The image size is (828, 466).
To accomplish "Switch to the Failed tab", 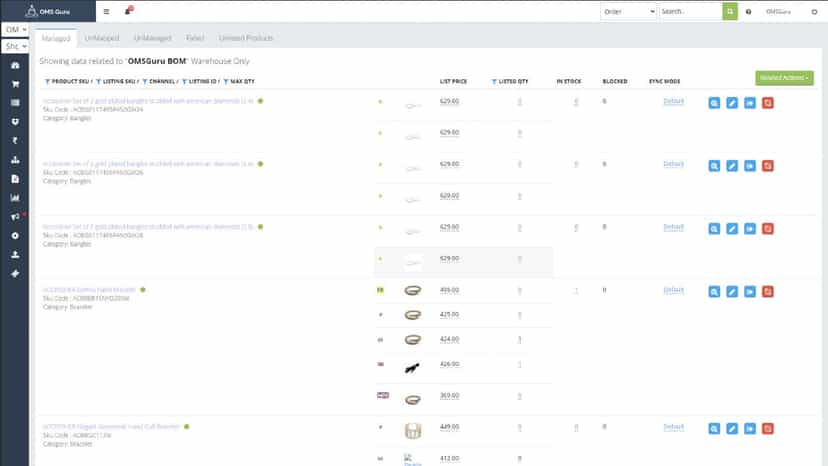I will click(195, 38).
